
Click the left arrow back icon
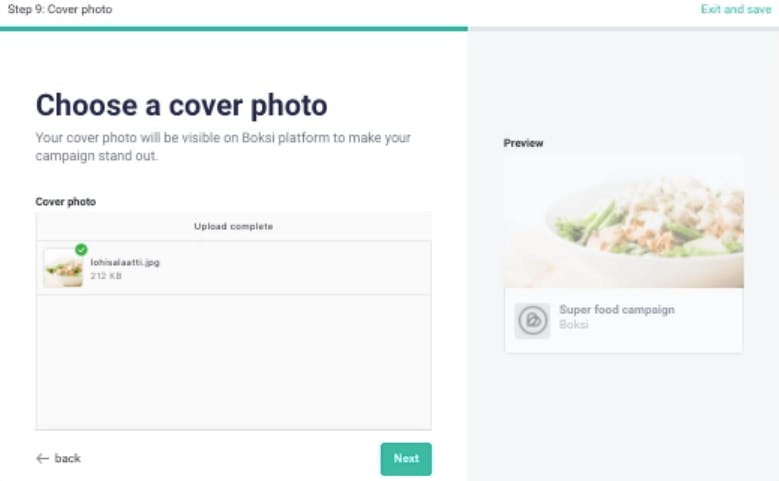[42, 458]
